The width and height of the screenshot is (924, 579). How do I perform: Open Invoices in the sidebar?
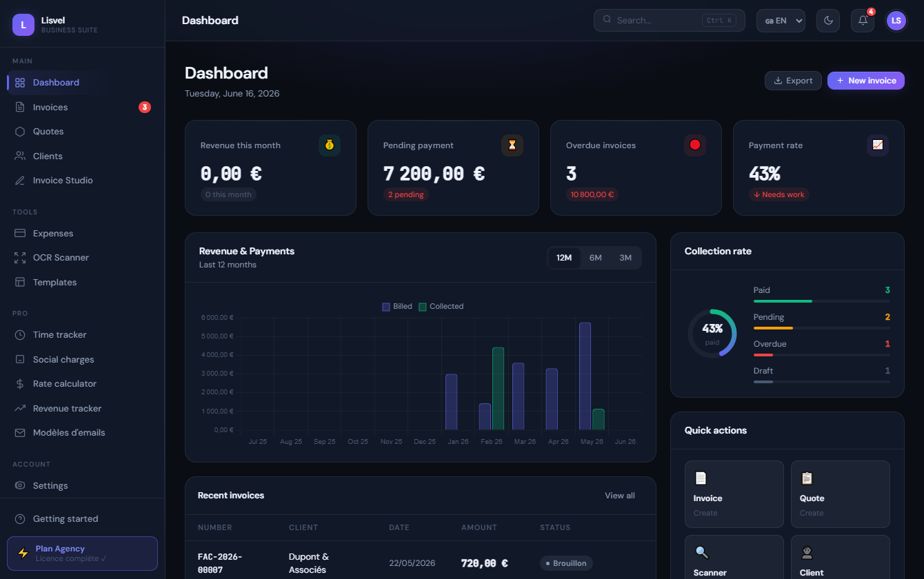click(83, 108)
